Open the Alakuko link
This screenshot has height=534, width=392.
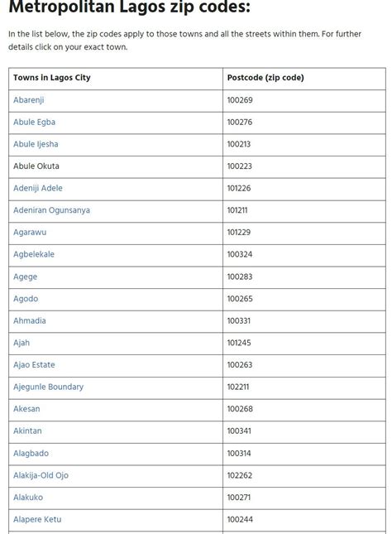coord(28,498)
